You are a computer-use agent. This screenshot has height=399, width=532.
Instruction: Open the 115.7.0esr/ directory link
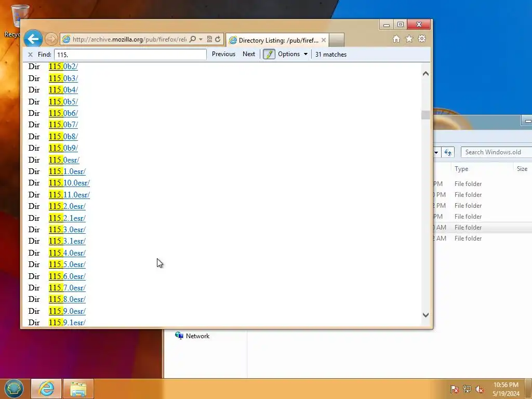(x=67, y=288)
